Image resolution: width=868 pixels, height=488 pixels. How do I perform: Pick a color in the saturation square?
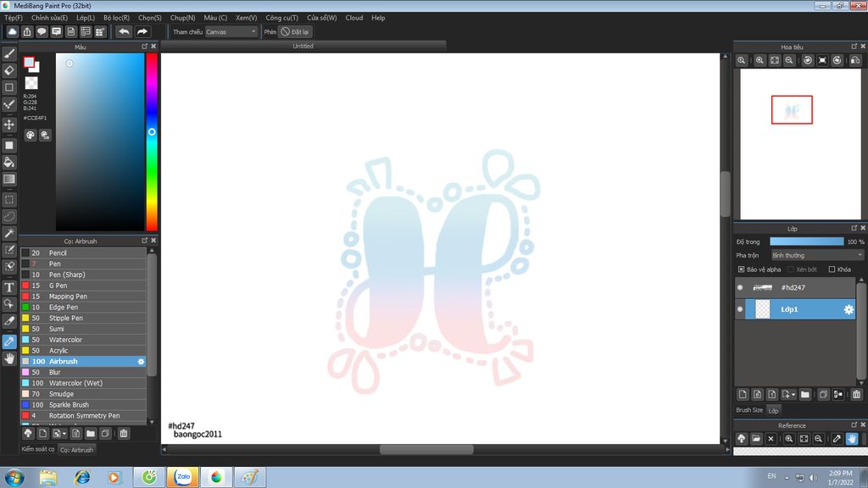pos(100,142)
